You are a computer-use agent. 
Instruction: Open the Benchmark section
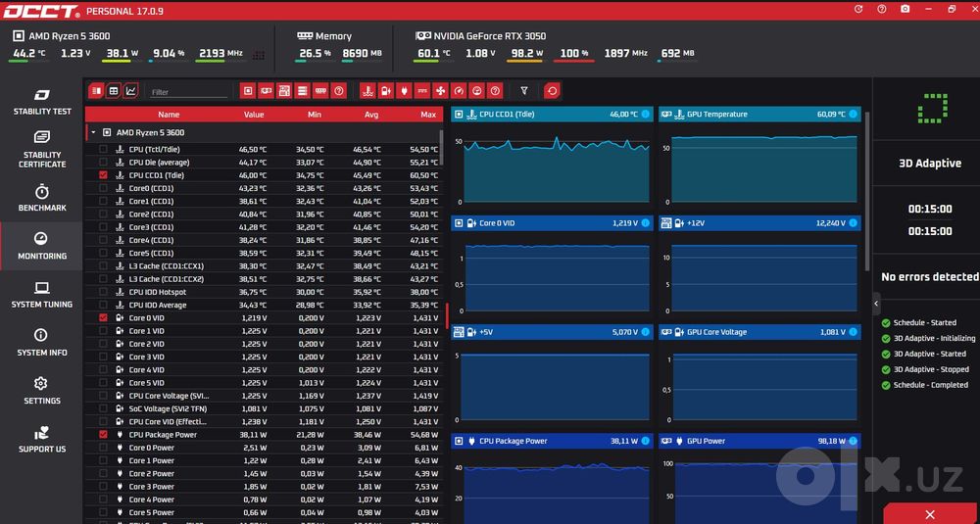42,198
